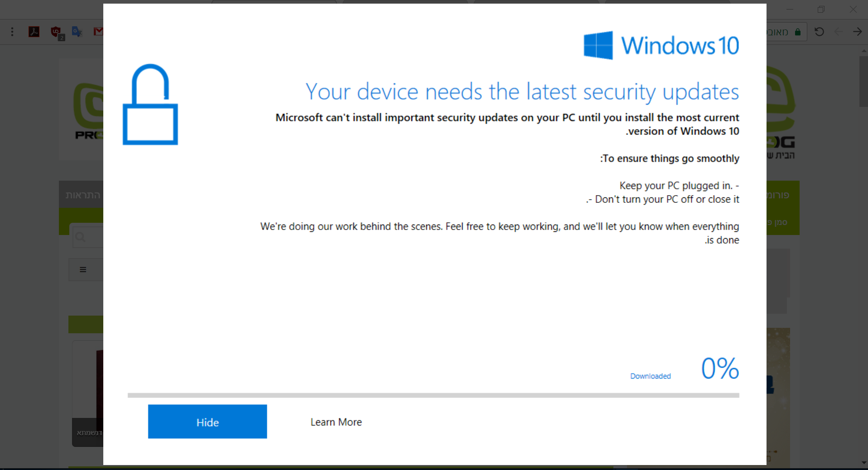The width and height of the screenshot is (868, 470).
Task: Open the Gmail extension icon
Action: coord(98,31)
